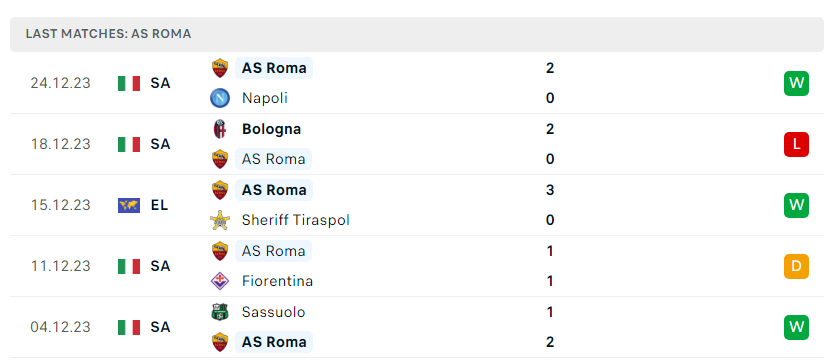
Task: Click the green W badge for the Napoli match
Action: tap(796, 84)
